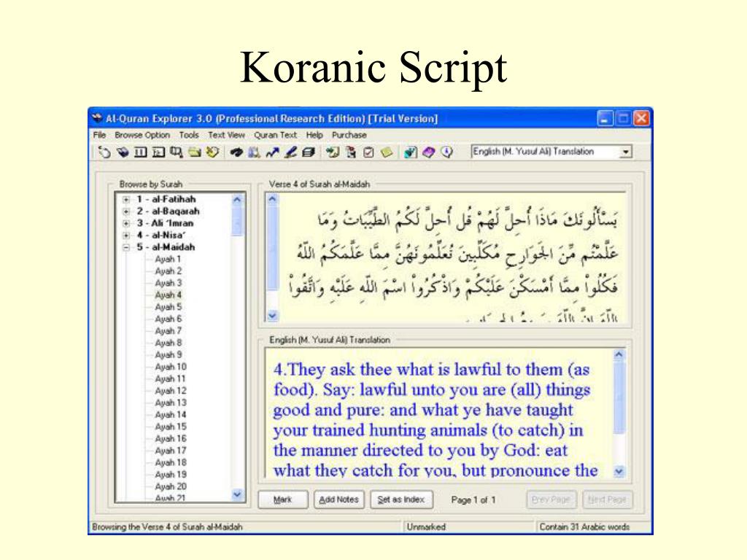Click the Mark button
Screen dimensions: 747x560
coord(283,499)
